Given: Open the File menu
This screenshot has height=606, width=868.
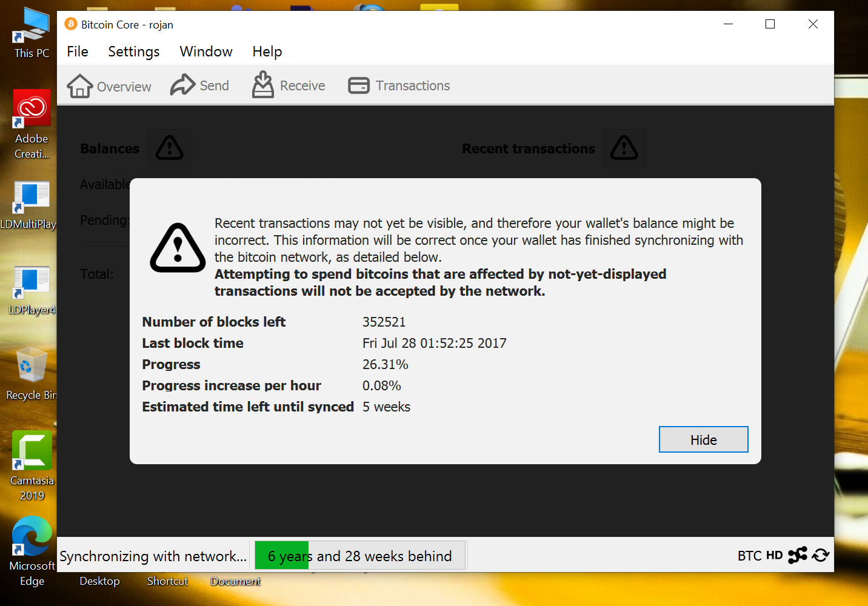Looking at the screenshot, I should (x=78, y=52).
